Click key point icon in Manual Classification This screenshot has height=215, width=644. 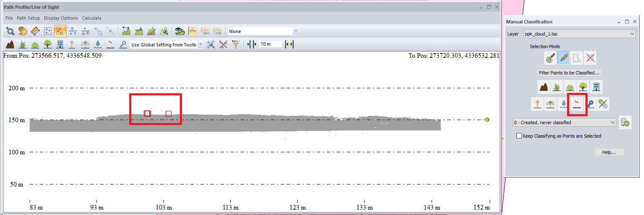tap(590, 104)
